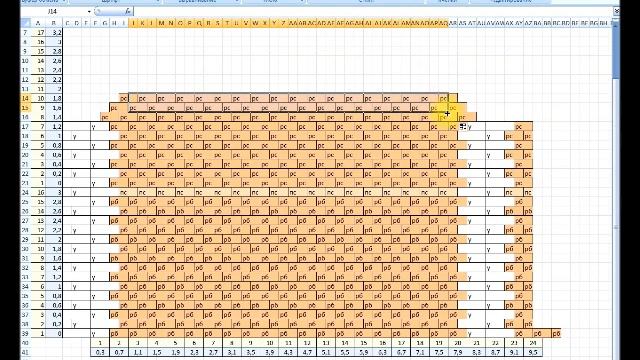Click the cell showing 3,5 in row 41
This screenshot has width=640, height=360.
click(251, 352)
